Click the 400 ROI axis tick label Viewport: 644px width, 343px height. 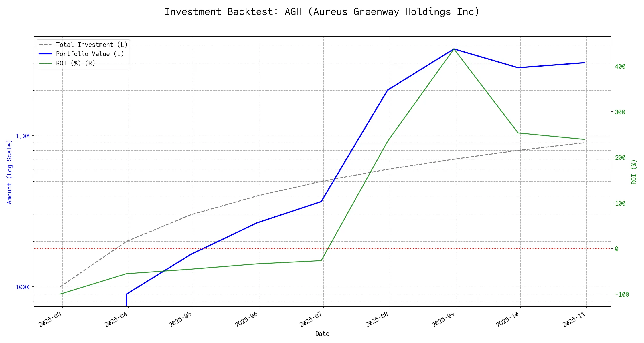click(620, 66)
